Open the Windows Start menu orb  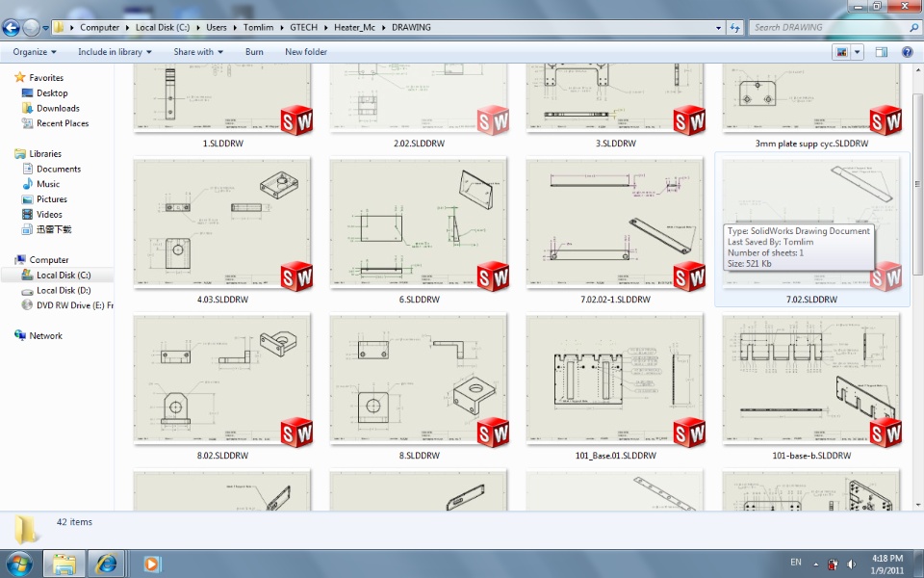click(x=19, y=564)
